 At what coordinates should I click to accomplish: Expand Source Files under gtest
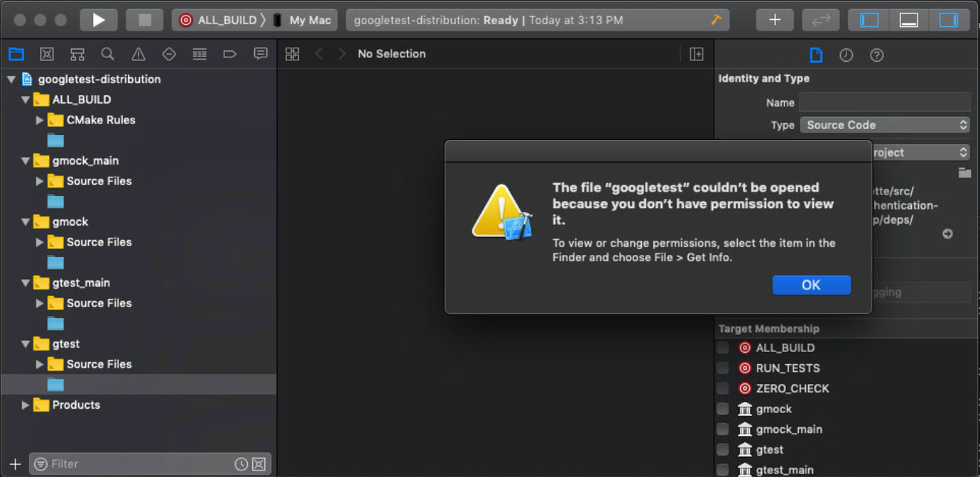[x=40, y=364]
